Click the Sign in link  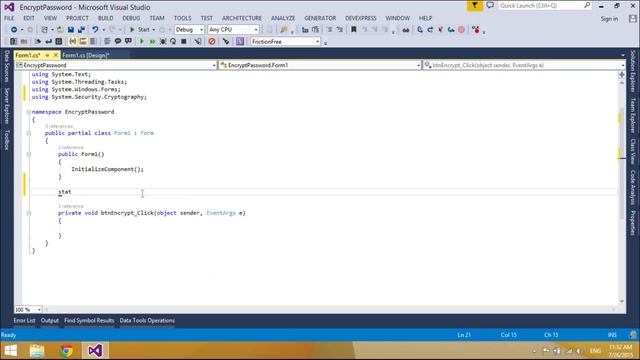tap(609, 19)
